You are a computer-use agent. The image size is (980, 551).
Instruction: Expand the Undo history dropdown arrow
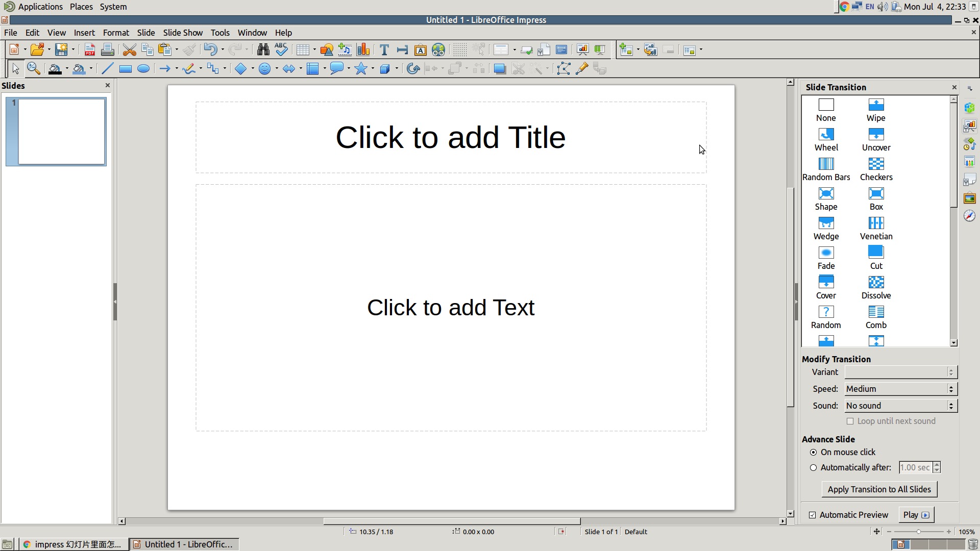(x=223, y=50)
